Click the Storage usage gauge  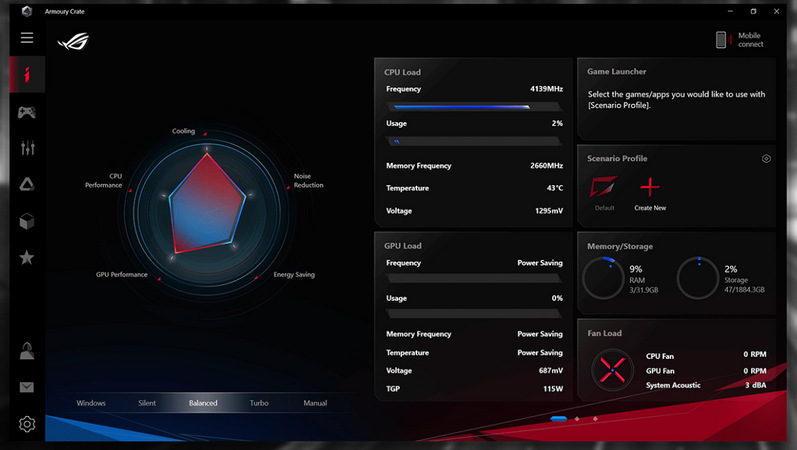[698, 278]
